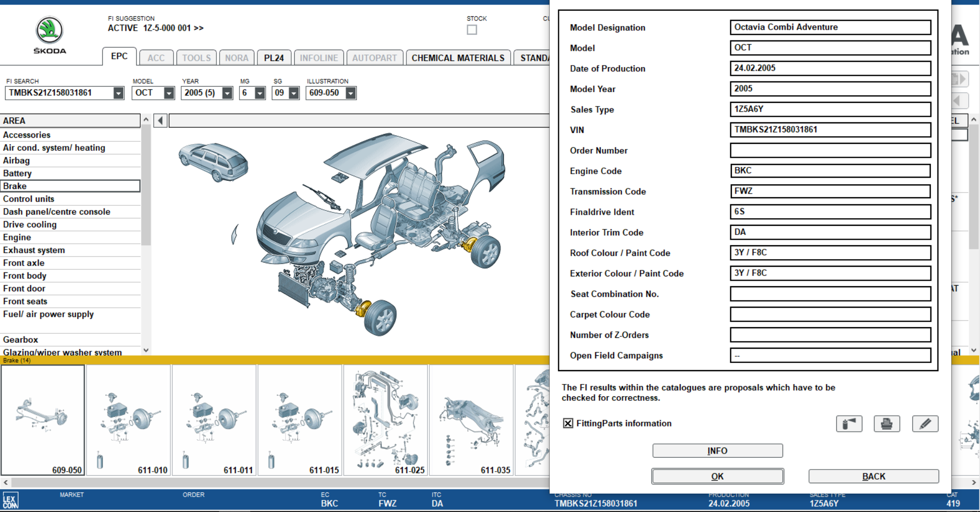Screen dimensions: 980x512
Task: Click the Model Designation field
Action: (x=830, y=28)
